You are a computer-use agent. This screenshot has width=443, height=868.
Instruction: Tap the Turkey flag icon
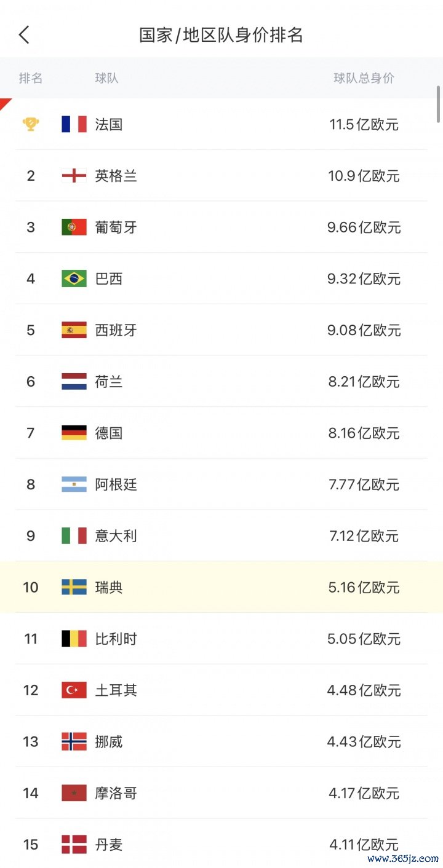click(74, 690)
